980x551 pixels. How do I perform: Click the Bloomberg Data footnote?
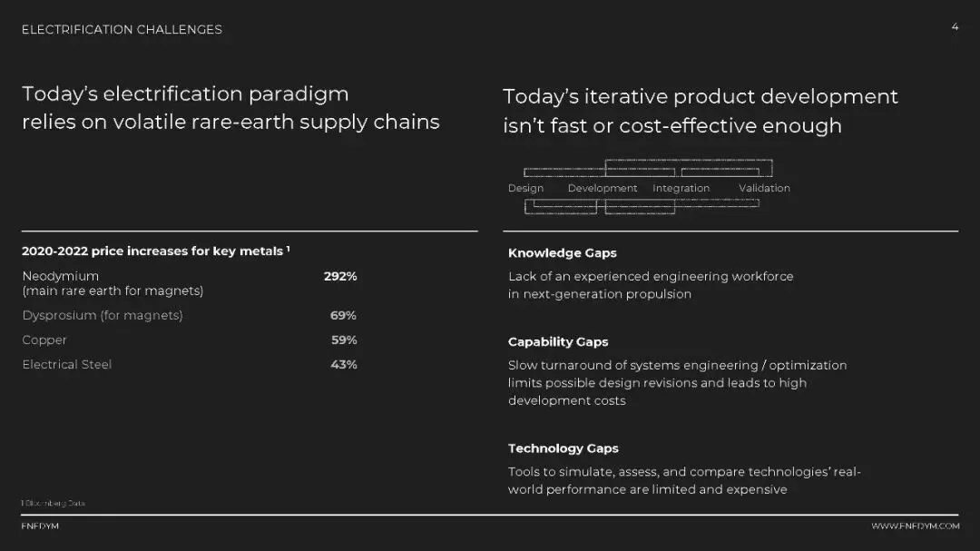click(x=54, y=503)
